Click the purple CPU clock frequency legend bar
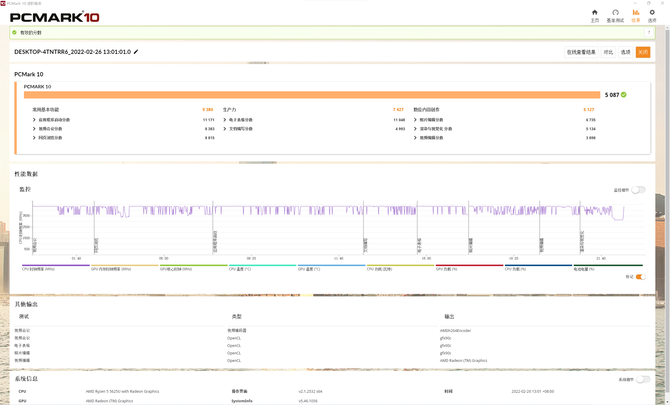The height and width of the screenshot is (405, 670). tap(54, 266)
